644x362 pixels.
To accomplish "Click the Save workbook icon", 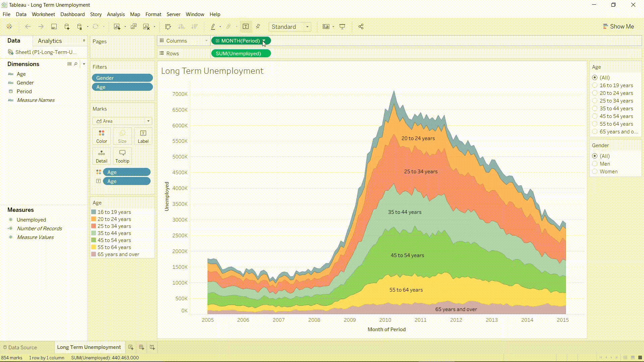I will point(54,27).
